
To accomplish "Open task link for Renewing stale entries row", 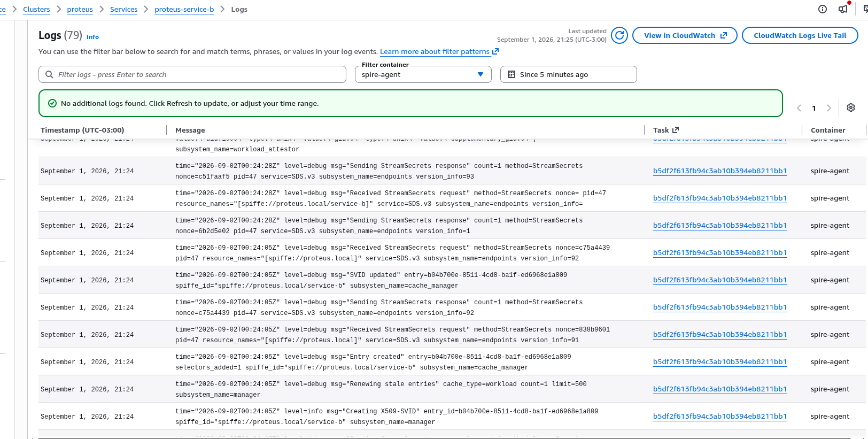I will tap(720, 389).
